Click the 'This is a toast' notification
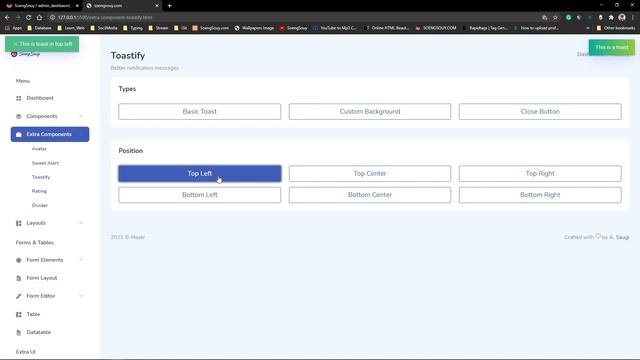Screen dimensions: 640x360 tap(611, 47)
